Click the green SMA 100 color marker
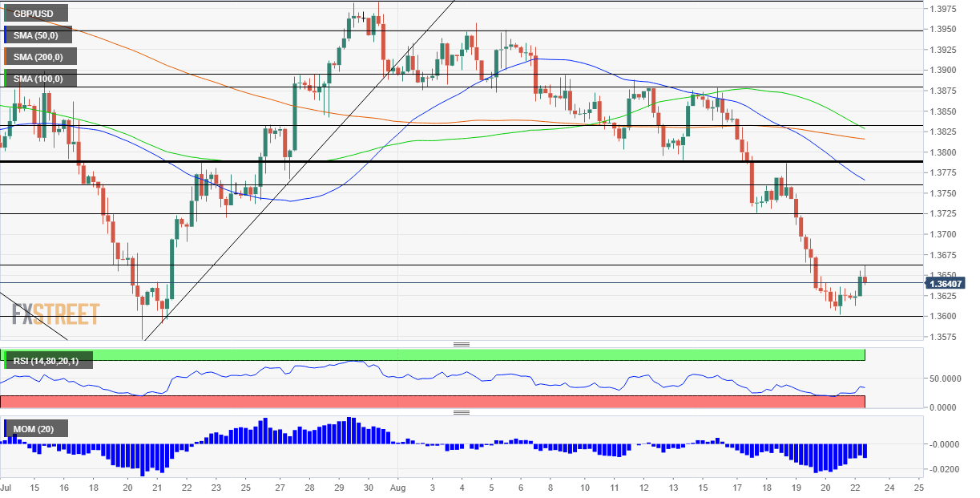980x498 pixels. 6,78
